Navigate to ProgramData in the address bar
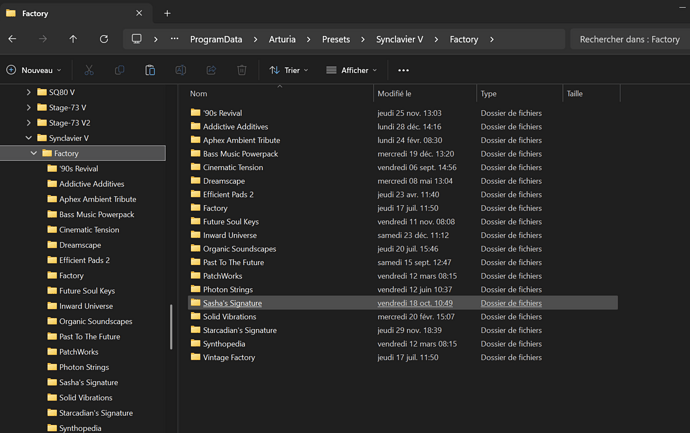 coord(216,39)
